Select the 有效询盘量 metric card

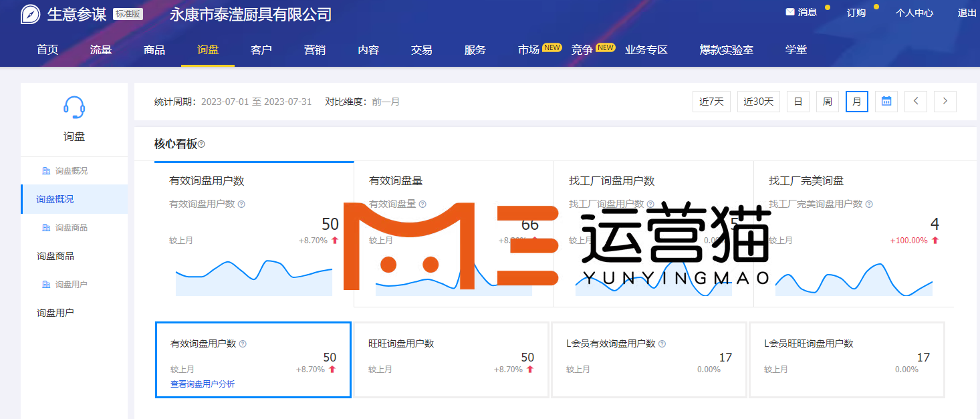[454, 234]
